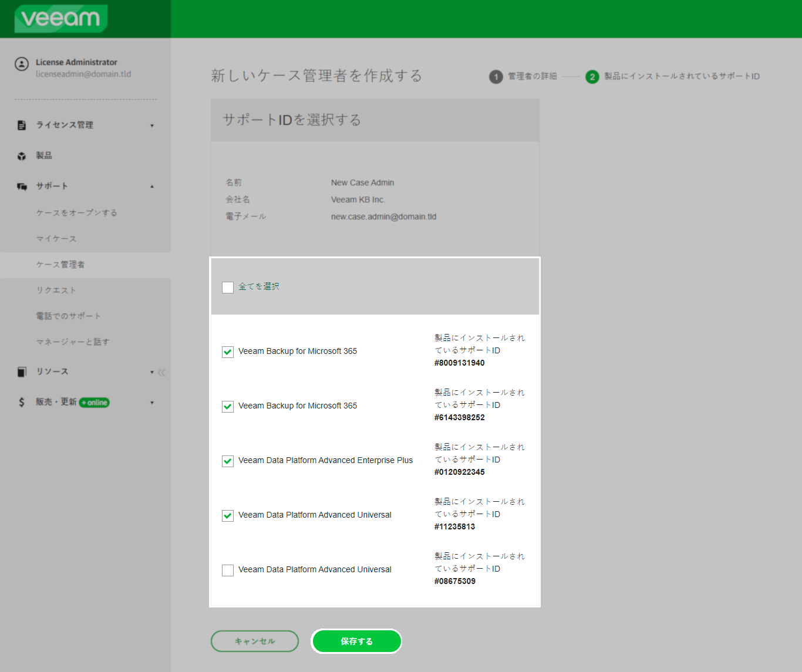Click the 全てを選択 link text

pyautogui.click(x=259, y=286)
